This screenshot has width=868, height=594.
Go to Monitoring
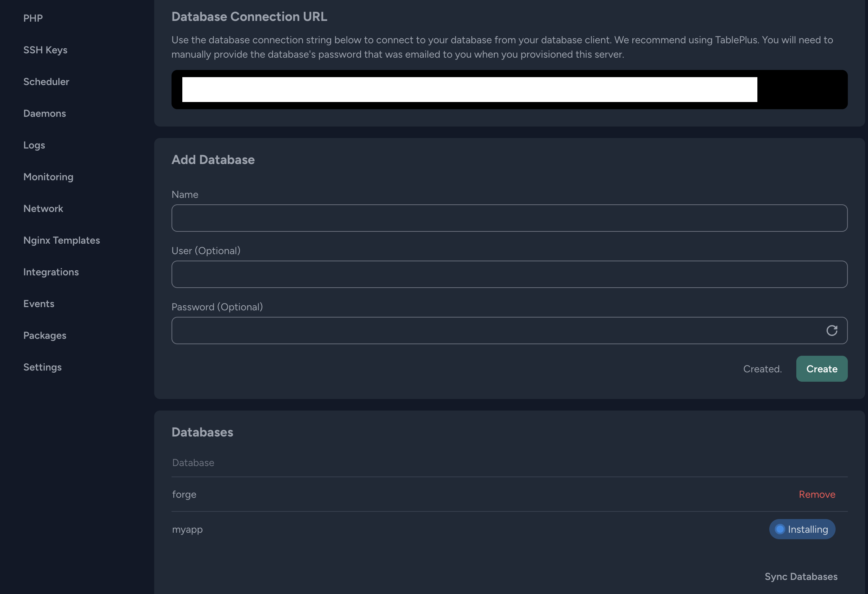point(48,177)
